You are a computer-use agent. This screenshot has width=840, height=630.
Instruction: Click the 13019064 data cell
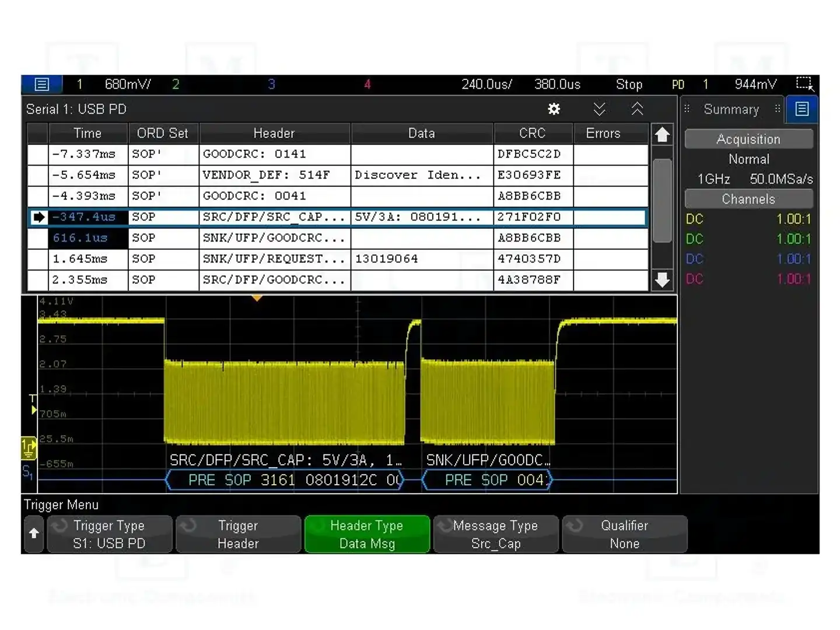point(422,259)
